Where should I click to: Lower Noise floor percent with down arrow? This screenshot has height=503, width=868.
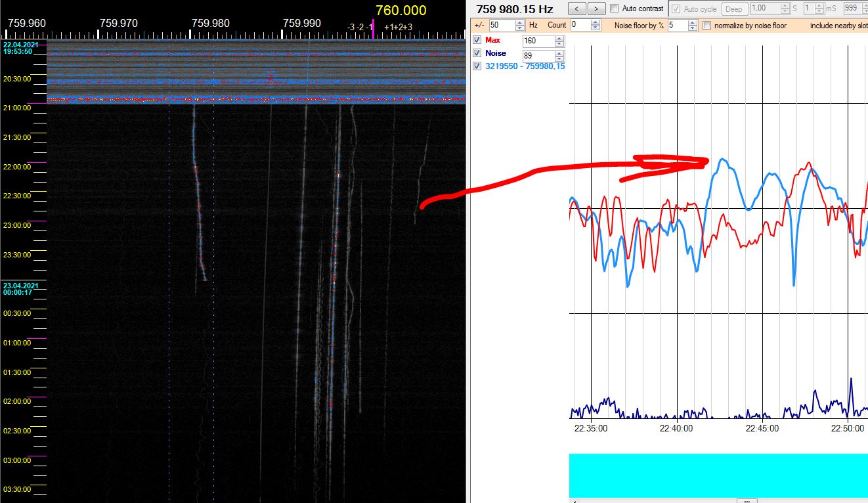(x=693, y=28)
